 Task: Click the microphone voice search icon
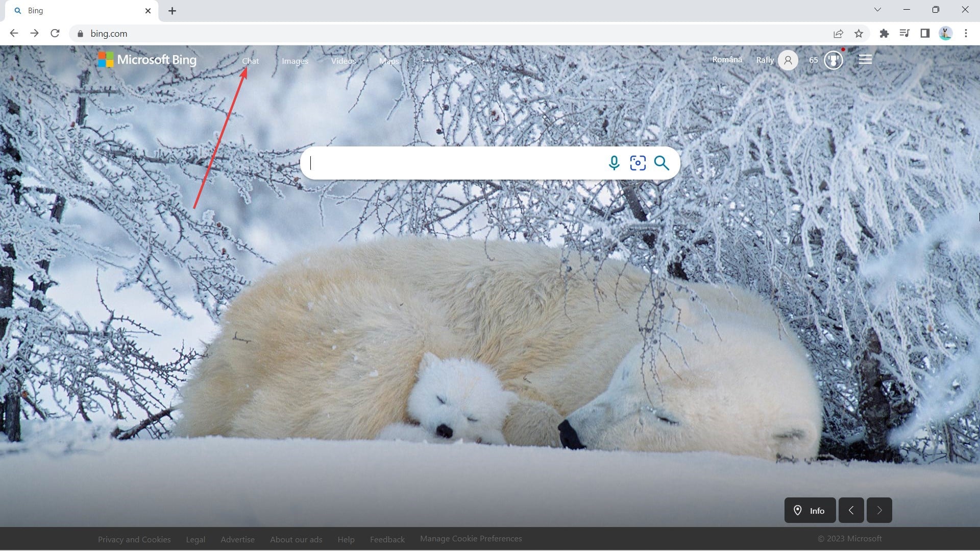(x=614, y=163)
